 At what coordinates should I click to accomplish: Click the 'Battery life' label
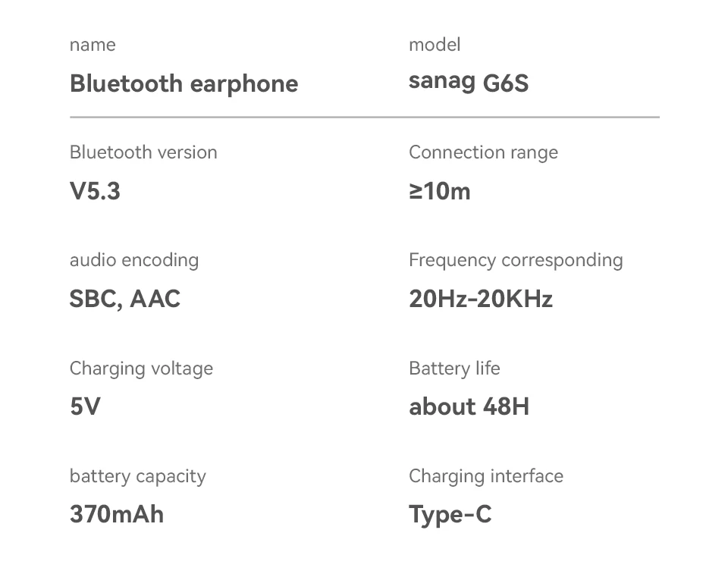[x=454, y=369]
